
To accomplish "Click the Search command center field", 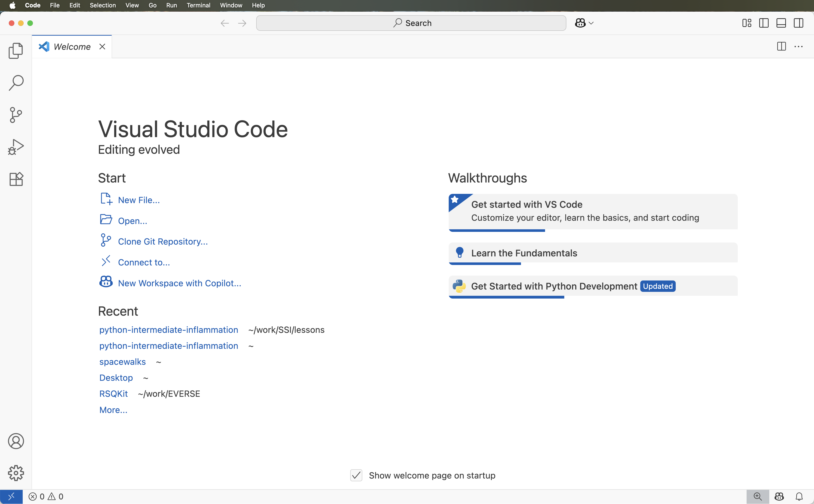I will [411, 23].
